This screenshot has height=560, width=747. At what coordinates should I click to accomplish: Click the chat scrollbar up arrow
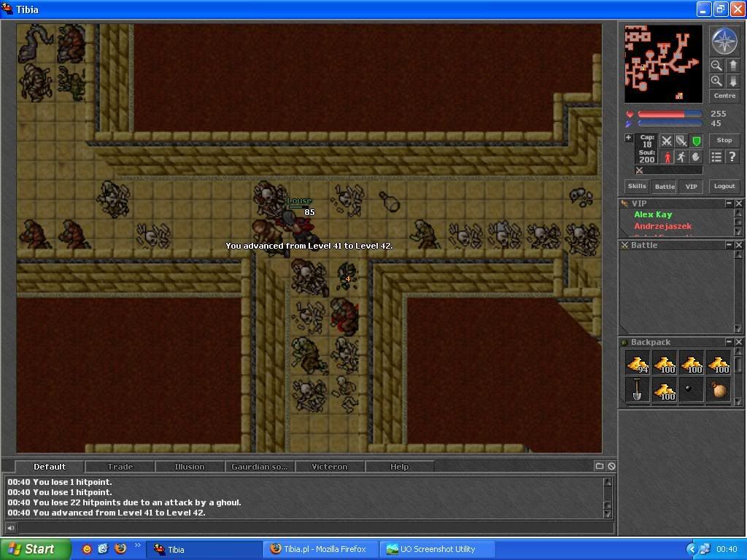click(x=608, y=481)
